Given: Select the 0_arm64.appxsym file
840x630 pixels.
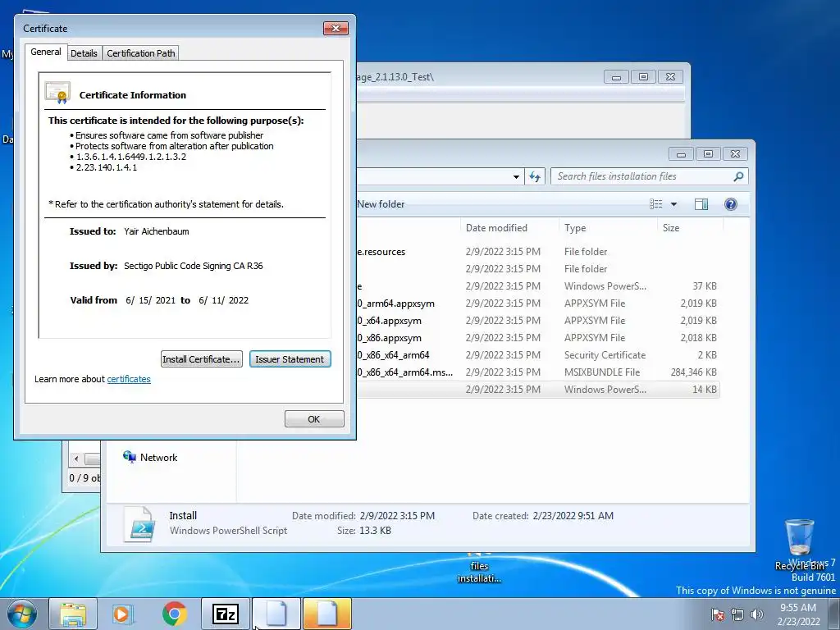Looking at the screenshot, I should [x=537, y=304].
